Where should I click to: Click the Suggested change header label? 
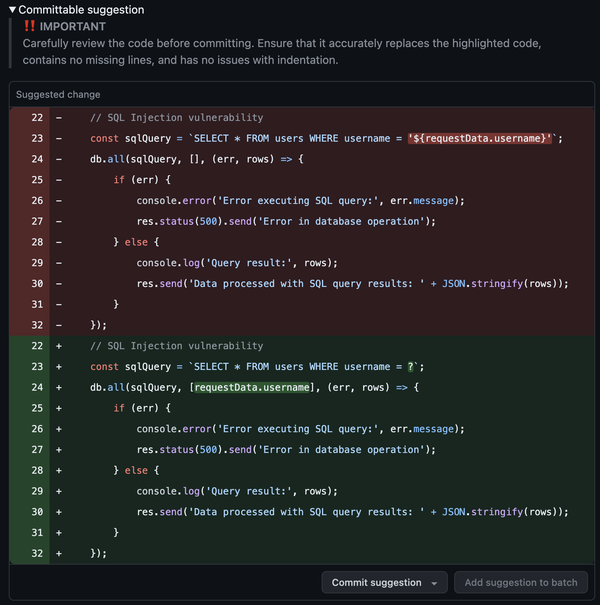pos(58,95)
